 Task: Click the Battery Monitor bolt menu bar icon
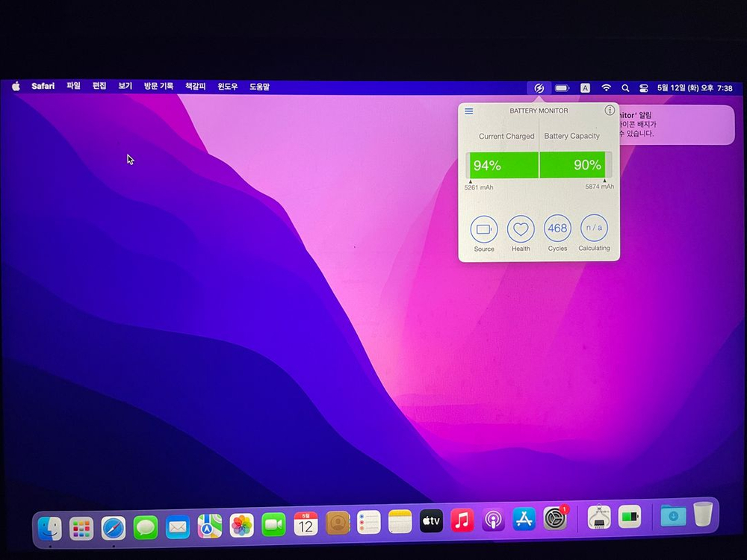tap(539, 88)
